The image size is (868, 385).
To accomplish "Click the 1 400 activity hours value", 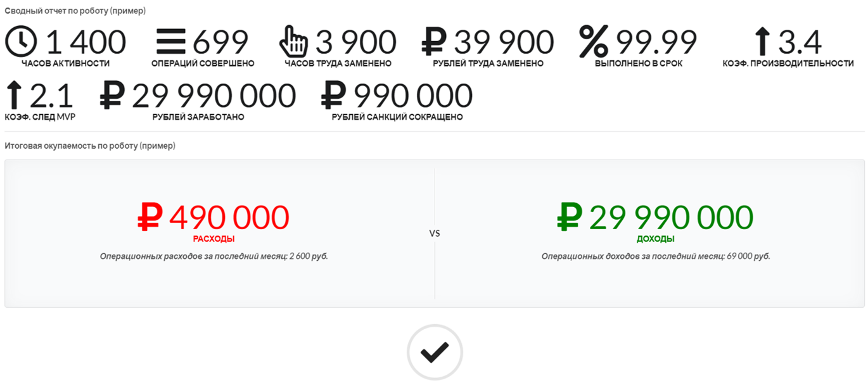I will click(86, 42).
